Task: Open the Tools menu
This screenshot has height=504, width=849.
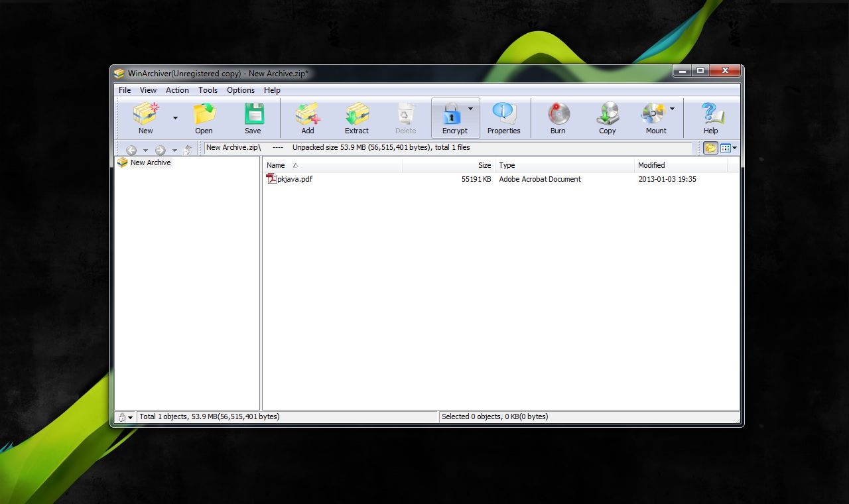Action: click(208, 90)
